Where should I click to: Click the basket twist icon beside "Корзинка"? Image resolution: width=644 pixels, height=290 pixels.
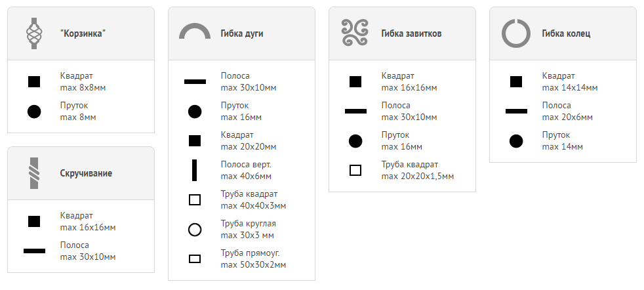34,33
